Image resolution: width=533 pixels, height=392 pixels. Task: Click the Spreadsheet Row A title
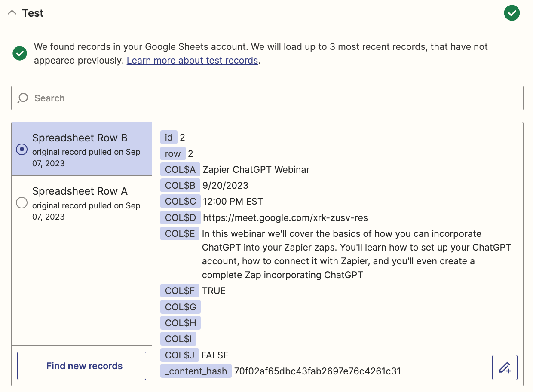tap(80, 191)
